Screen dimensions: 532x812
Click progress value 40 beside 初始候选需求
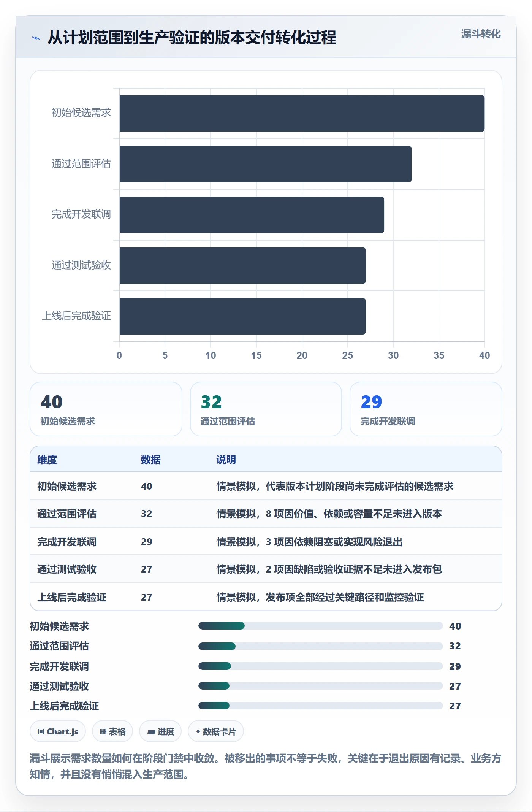point(455,626)
